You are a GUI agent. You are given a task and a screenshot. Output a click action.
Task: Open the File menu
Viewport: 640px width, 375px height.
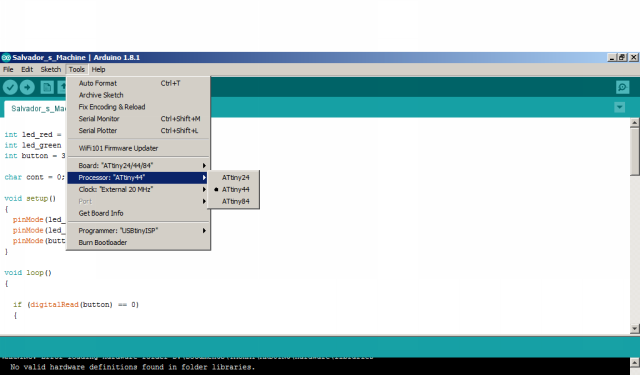tap(8, 69)
